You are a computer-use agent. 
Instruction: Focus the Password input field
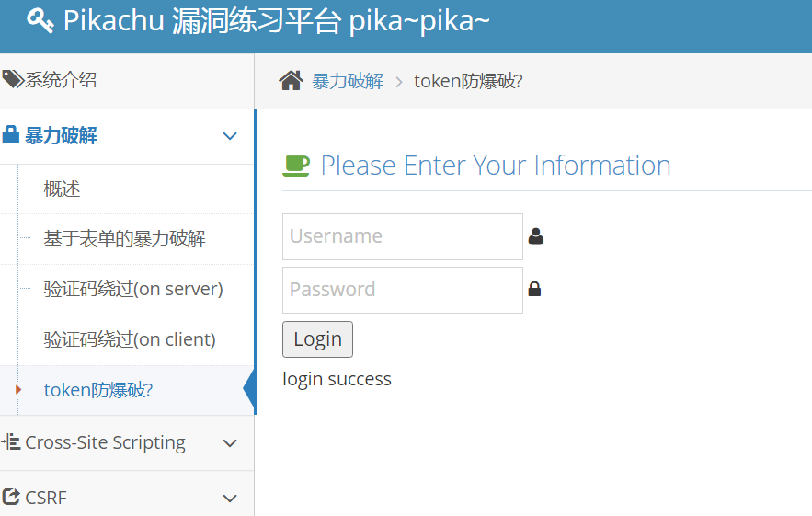click(403, 290)
